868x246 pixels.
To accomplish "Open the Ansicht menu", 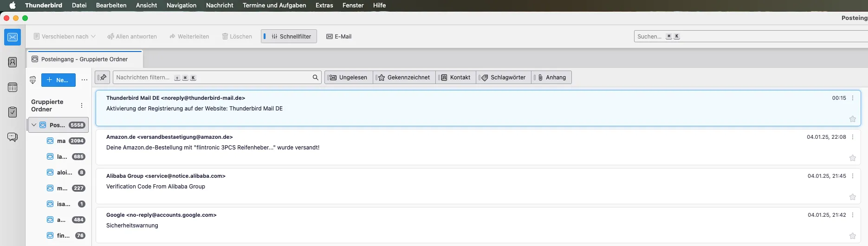I will pos(147,5).
